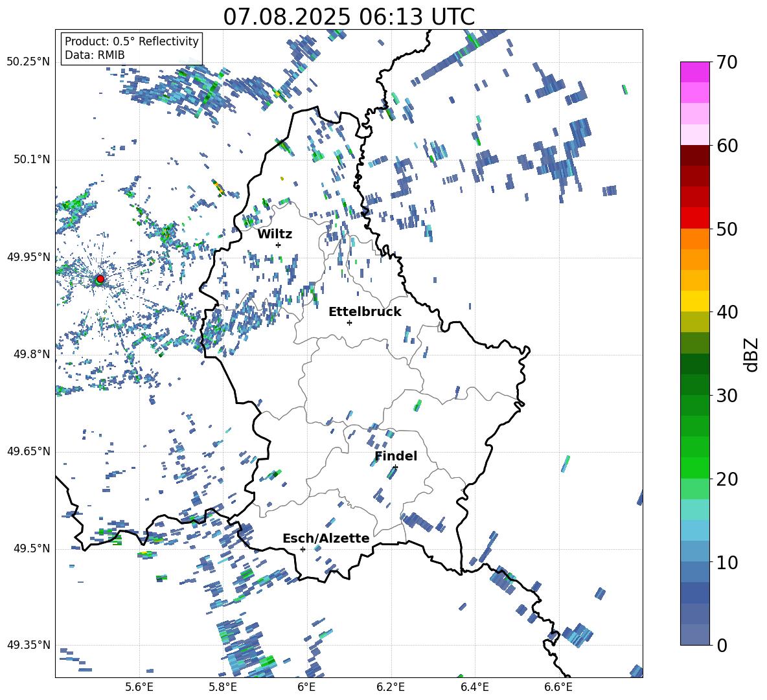Click the Wiltz city label
This screenshot has width=767, height=700.
(275, 234)
